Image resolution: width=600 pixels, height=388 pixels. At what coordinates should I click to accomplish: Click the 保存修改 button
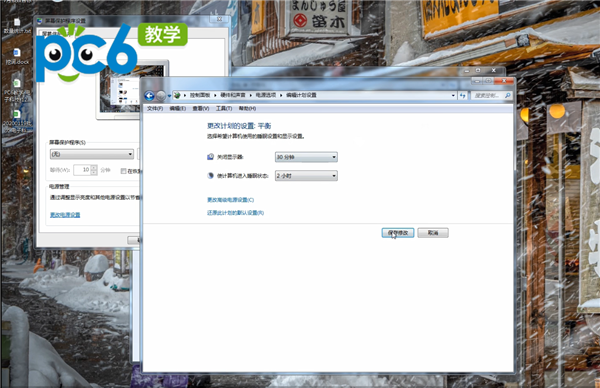(398, 233)
